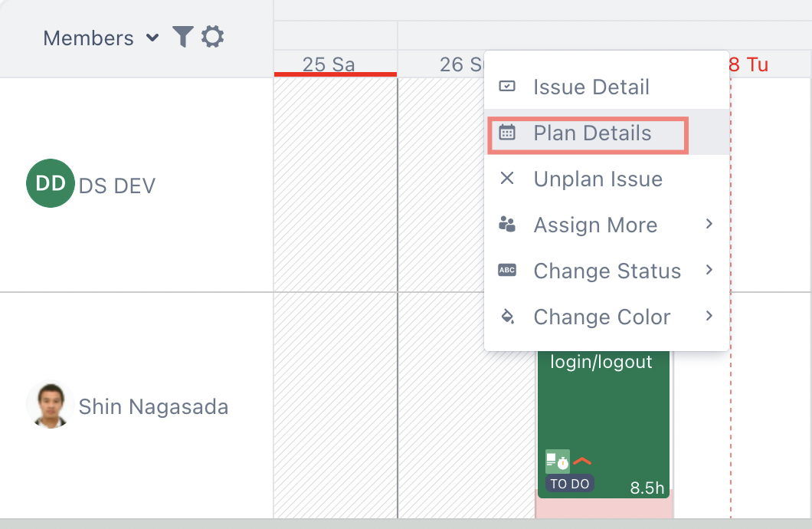Click the filter funnel icon
The height and width of the screenshot is (529, 812).
[182, 37]
